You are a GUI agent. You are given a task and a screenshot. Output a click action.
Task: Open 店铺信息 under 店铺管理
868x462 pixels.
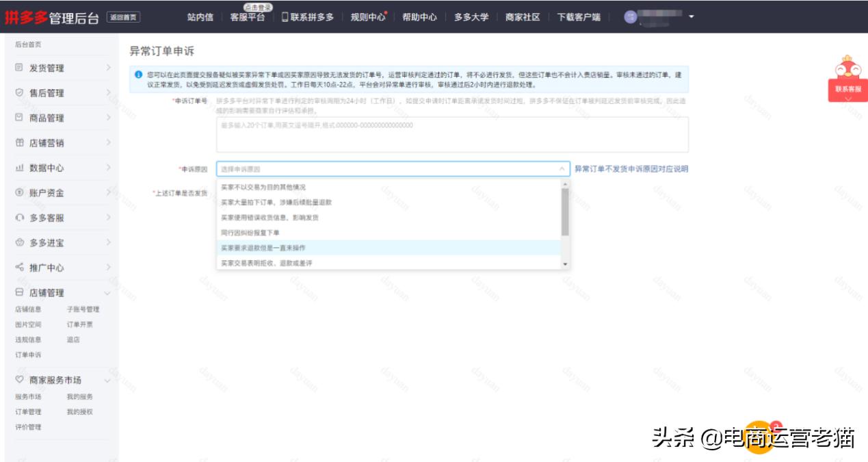(28, 309)
